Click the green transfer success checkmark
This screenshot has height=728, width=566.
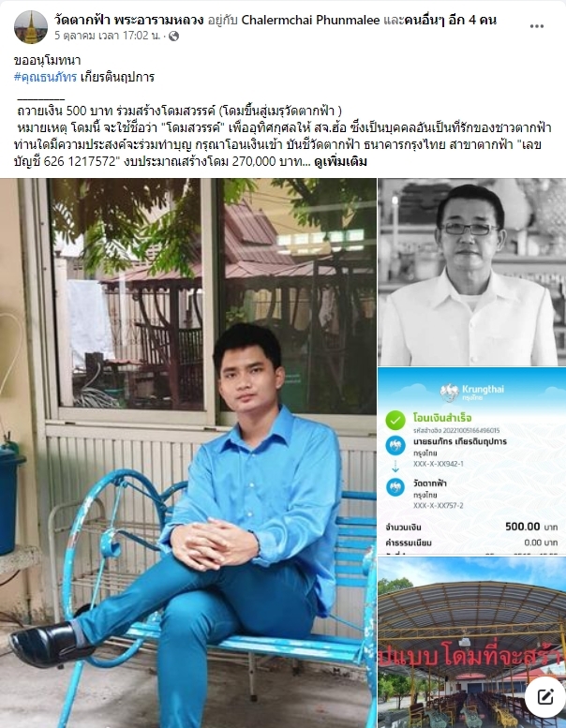pyautogui.click(x=395, y=420)
